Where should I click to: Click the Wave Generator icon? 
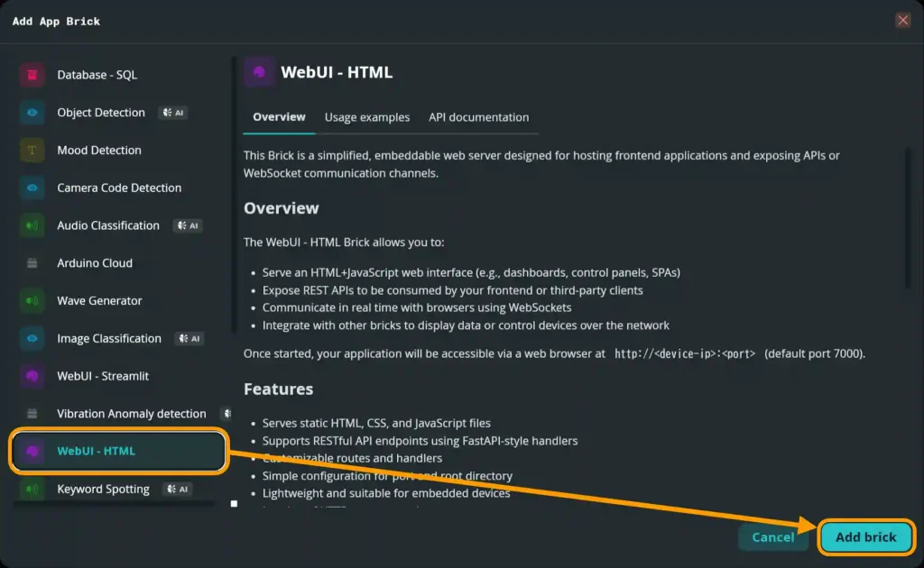(32, 301)
